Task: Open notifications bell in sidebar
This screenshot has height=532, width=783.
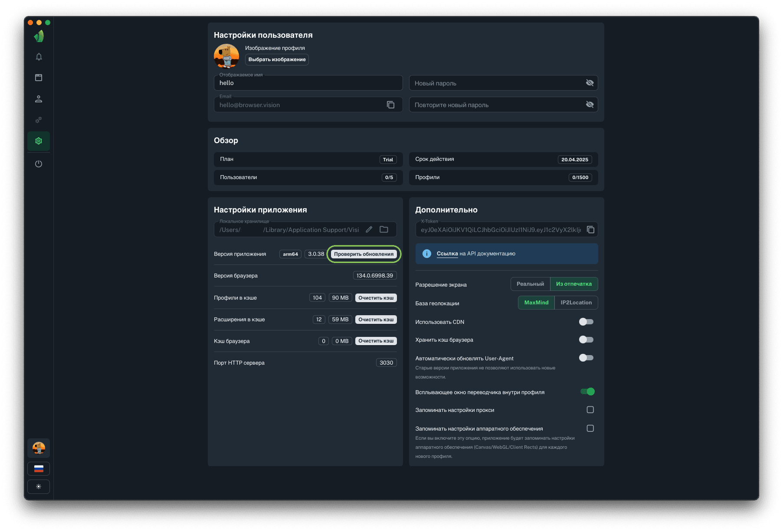Action: [x=39, y=57]
